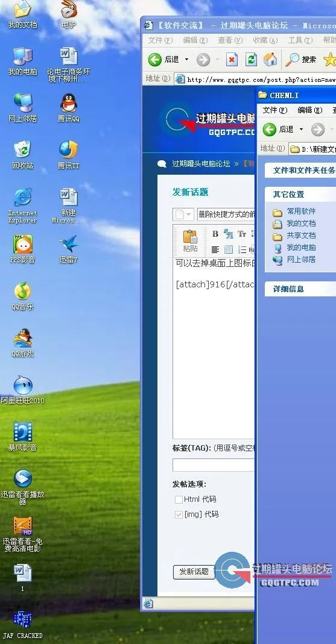
Task: Open the 工具(T) menu in Internet Explorer
Action: pos(300,40)
